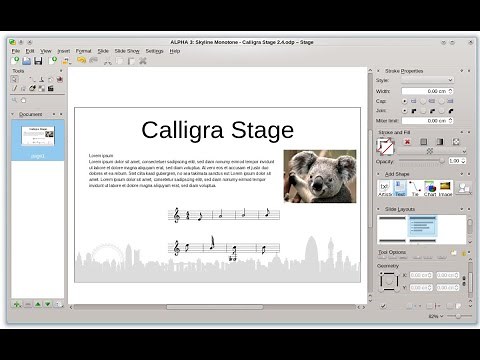The height and width of the screenshot is (360, 480).
Task: Select second Join radio button (round join)
Action: pyautogui.click(x=423, y=111)
